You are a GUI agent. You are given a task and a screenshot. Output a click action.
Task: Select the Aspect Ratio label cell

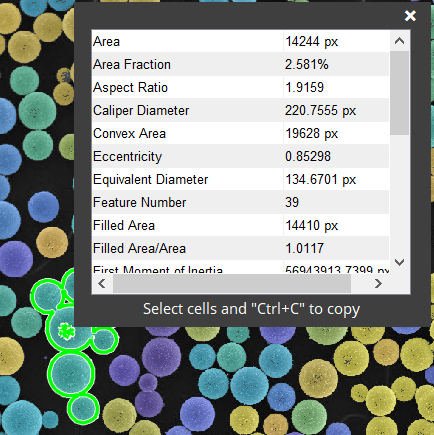coord(187,87)
